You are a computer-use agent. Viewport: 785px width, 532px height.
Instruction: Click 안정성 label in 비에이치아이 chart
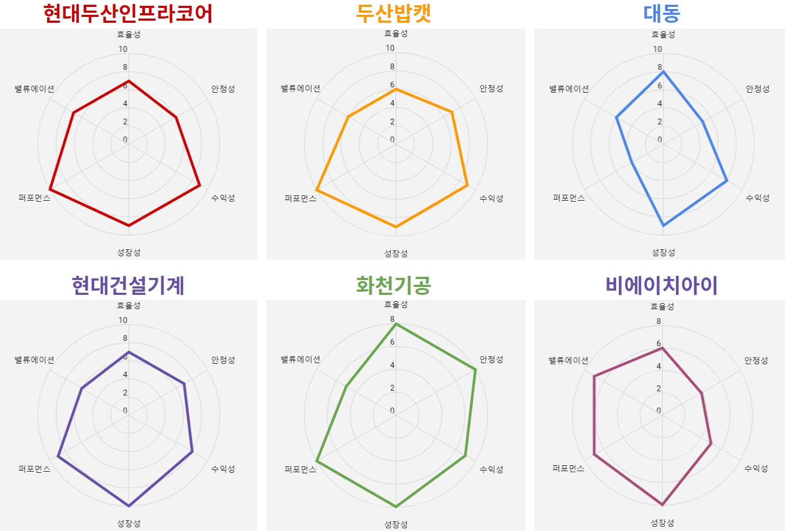[756, 360]
